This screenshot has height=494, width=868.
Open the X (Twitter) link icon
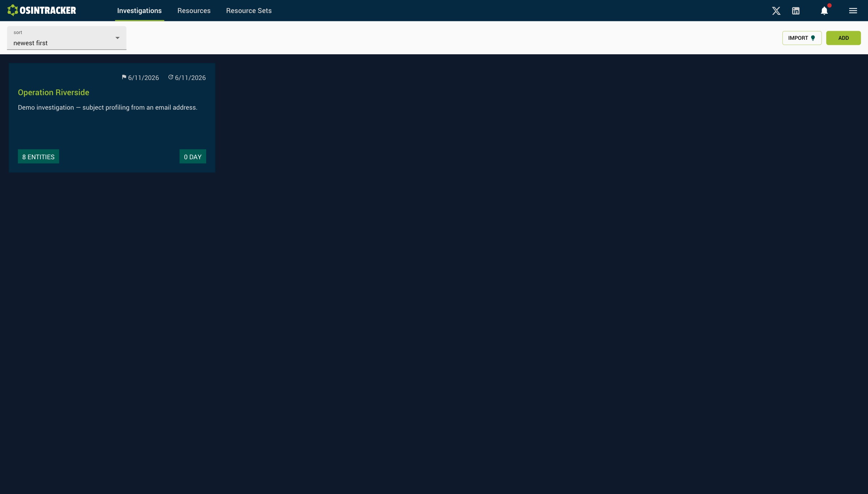[776, 11]
